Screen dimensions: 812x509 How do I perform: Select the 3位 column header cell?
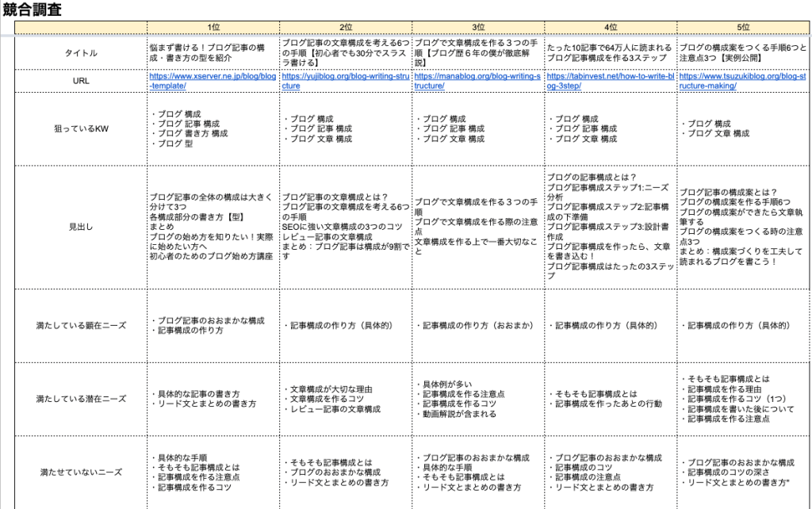coord(478,28)
